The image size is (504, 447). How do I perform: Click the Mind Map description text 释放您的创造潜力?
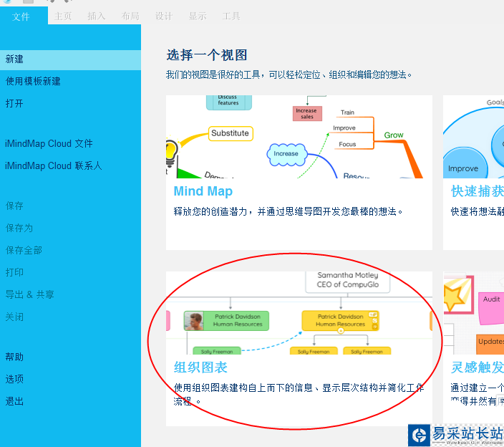pyautogui.click(x=288, y=211)
